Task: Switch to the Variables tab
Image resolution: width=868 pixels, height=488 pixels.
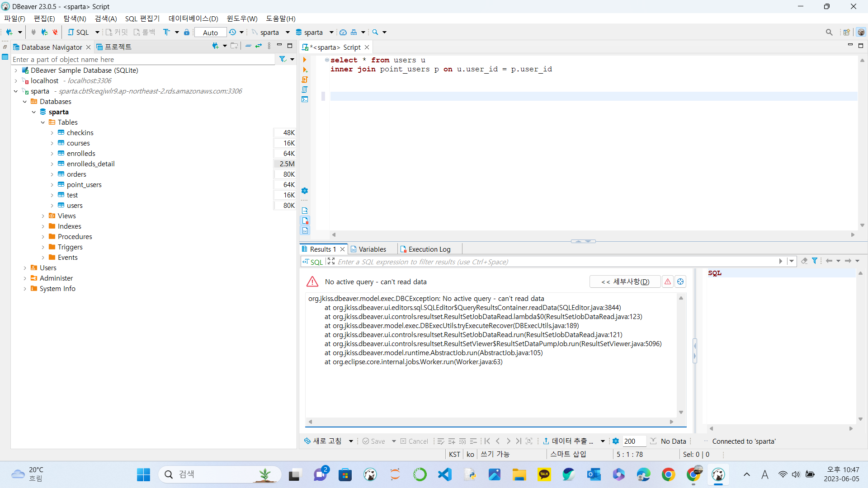Action: pyautogui.click(x=368, y=249)
